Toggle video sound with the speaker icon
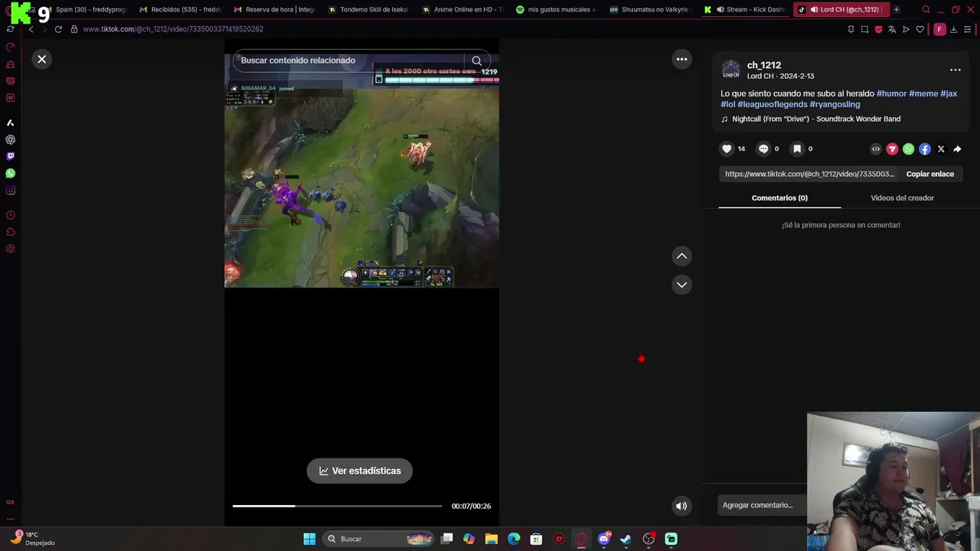The width and height of the screenshot is (980, 551). tap(681, 506)
